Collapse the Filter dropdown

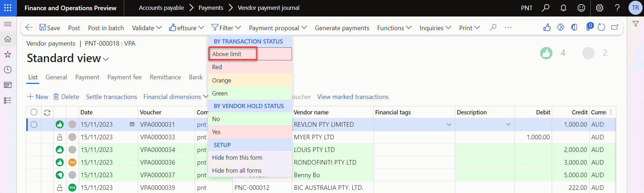click(226, 28)
